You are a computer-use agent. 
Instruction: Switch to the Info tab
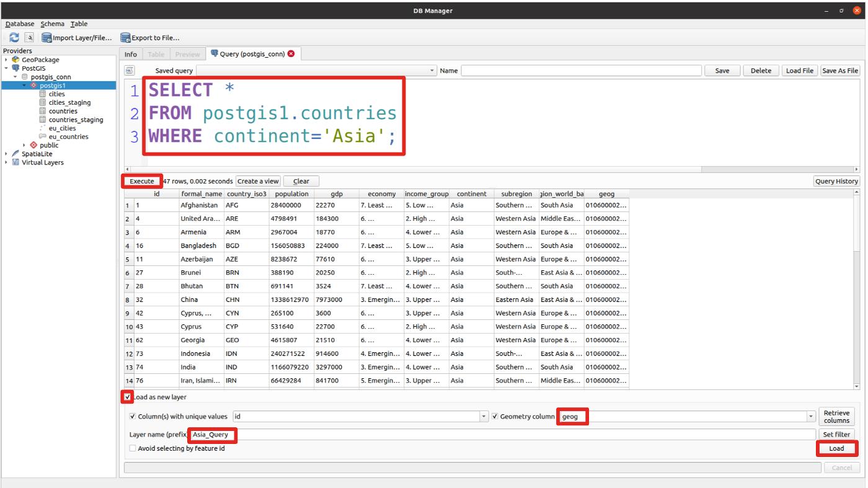click(130, 54)
